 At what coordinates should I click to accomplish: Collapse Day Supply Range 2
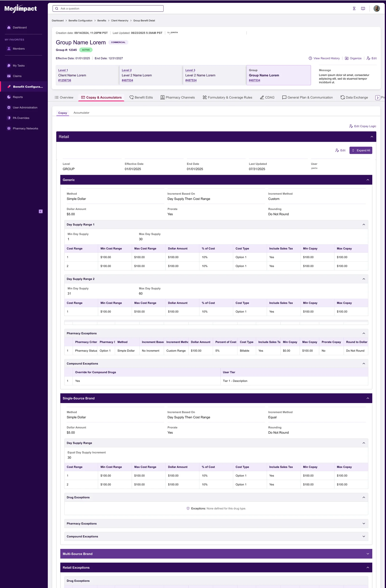(364, 279)
